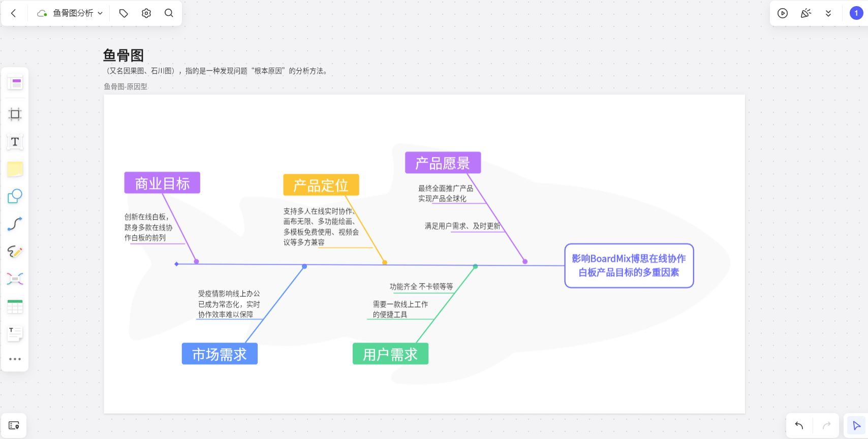This screenshot has width=868, height=439.
Task: Click the 需要一款线上工作 text branch
Action: point(400,309)
